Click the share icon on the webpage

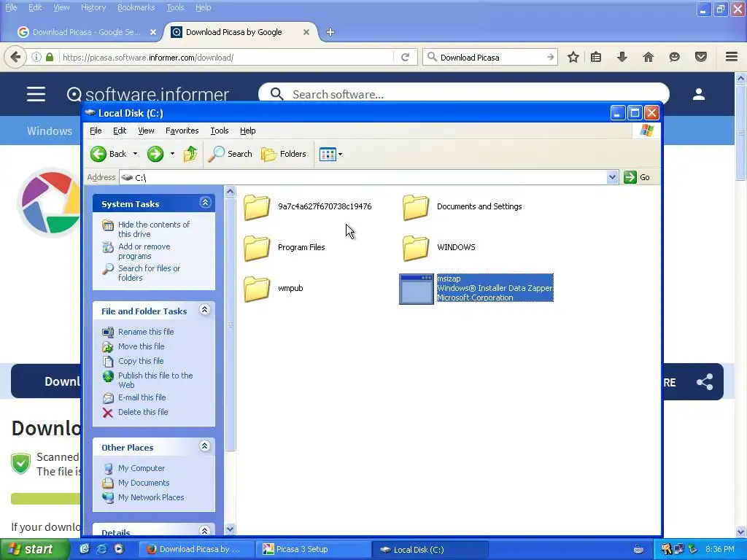click(x=705, y=382)
